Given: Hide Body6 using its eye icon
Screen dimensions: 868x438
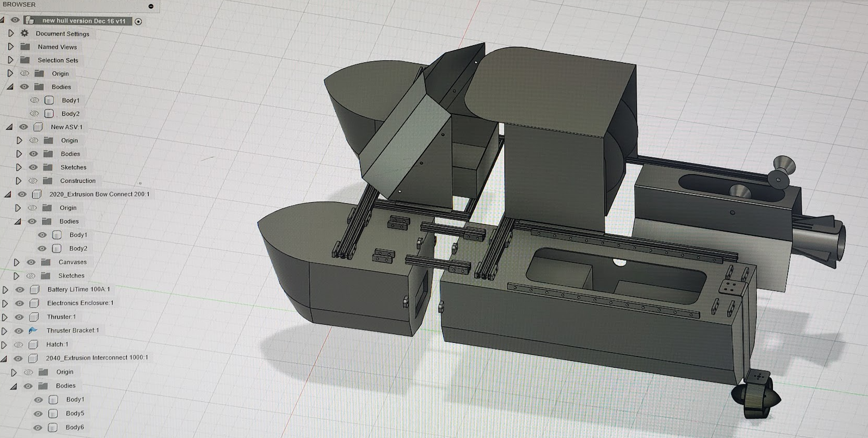Looking at the screenshot, I should [38, 428].
